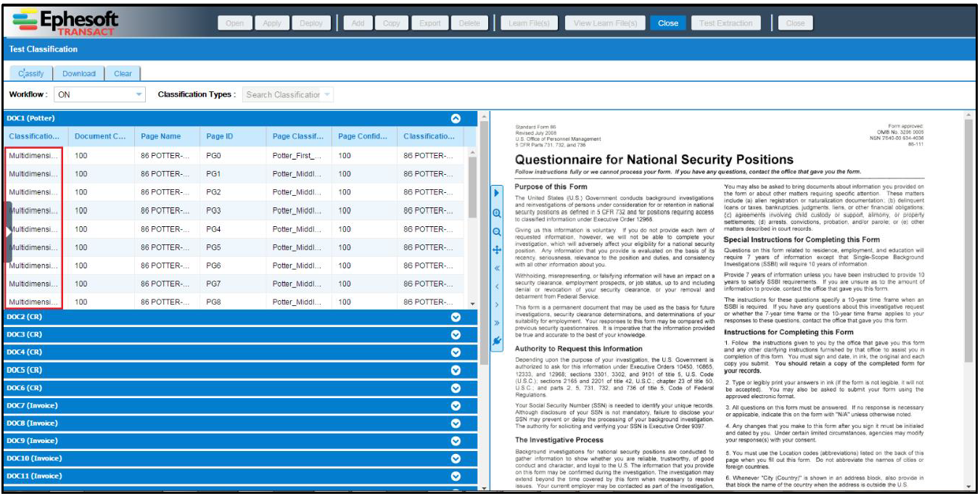Expand the collapsed side panel handle
The height and width of the screenshot is (496, 980).
[8, 231]
